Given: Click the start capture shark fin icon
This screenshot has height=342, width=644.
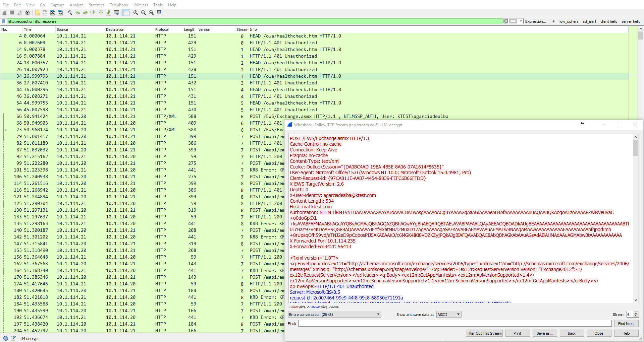Looking at the screenshot, I should point(4,13).
